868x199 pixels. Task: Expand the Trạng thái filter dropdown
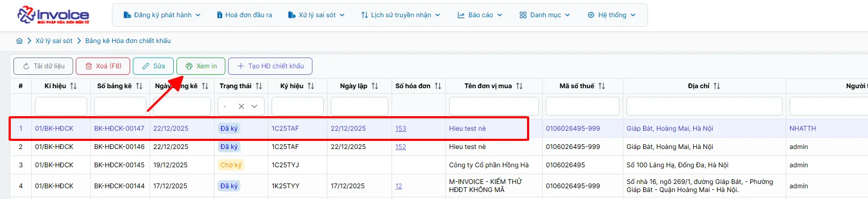coord(254,106)
